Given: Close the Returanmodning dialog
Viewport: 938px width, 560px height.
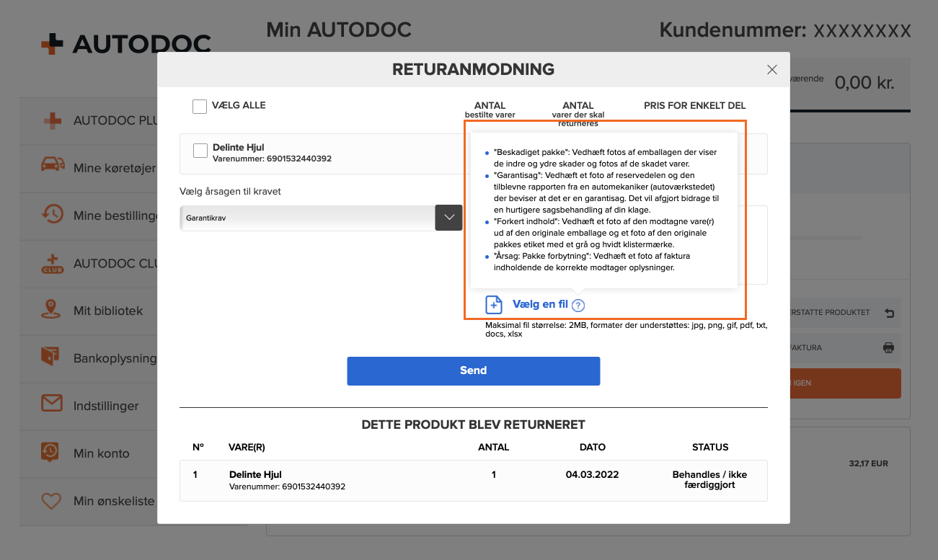Looking at the screenshot, I should (x=772, y=70).
